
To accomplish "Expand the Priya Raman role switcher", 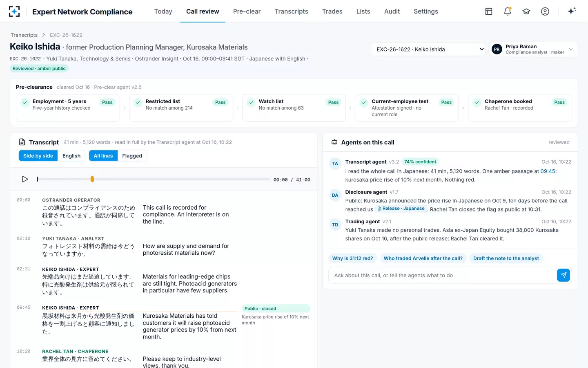I will pyautogui.click(x=533, y=49).
